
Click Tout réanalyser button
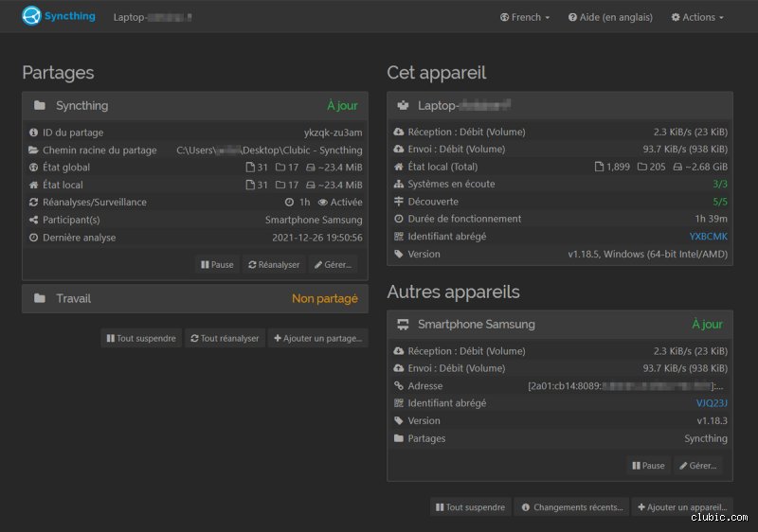[225, 338]
